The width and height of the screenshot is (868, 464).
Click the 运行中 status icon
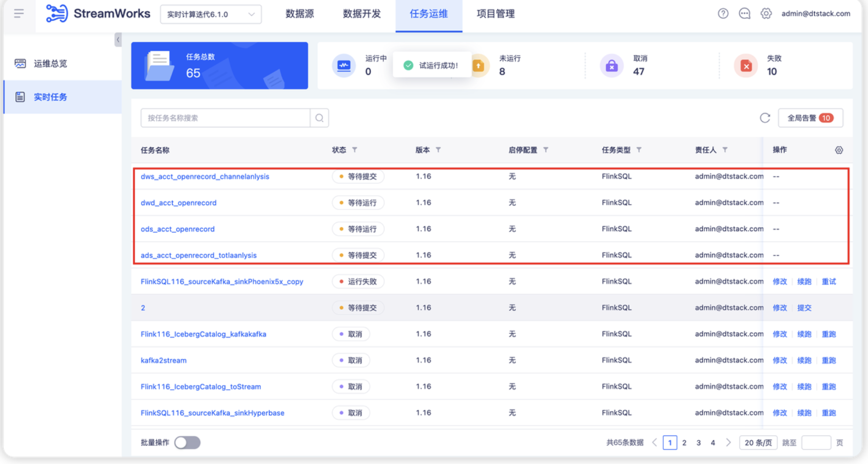344,65
